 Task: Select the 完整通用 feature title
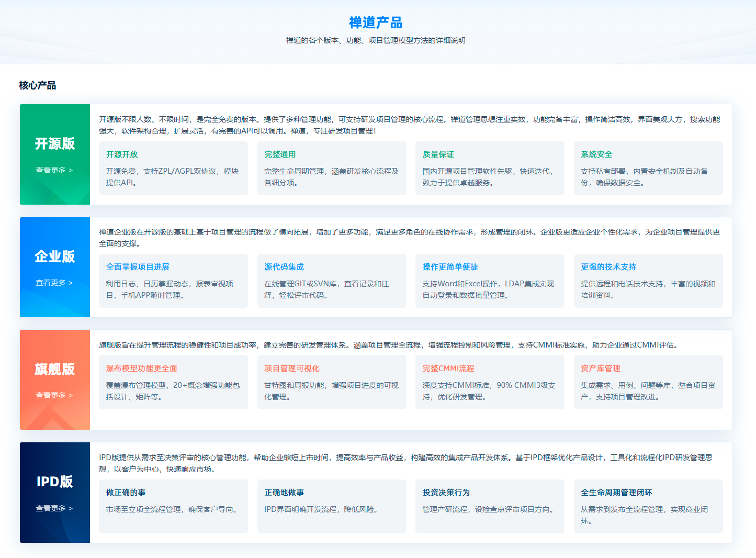click(x=280, y=154)
